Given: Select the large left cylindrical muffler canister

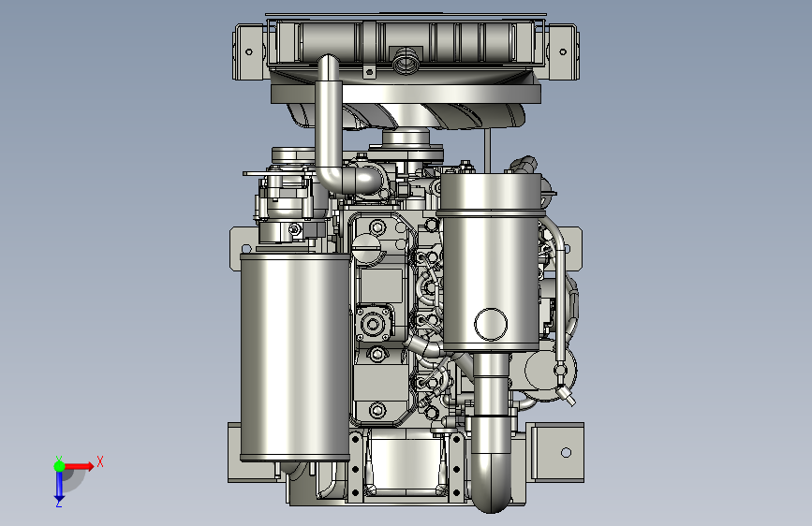Looking at the screenshot, I should tap(295, 358).
